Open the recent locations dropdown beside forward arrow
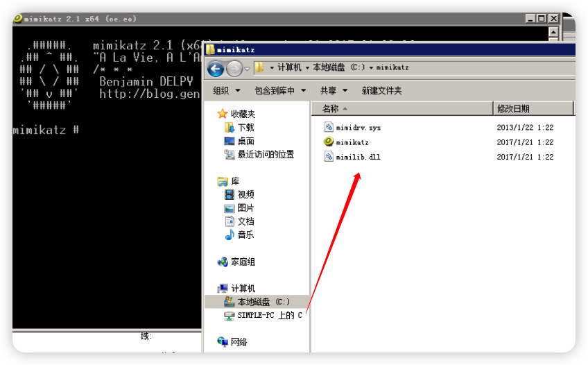The image size is (588, 365). click(247, 69)
